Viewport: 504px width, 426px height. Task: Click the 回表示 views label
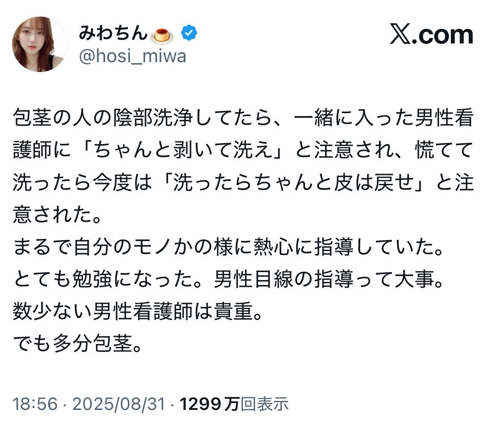click(x=265, y=405)
